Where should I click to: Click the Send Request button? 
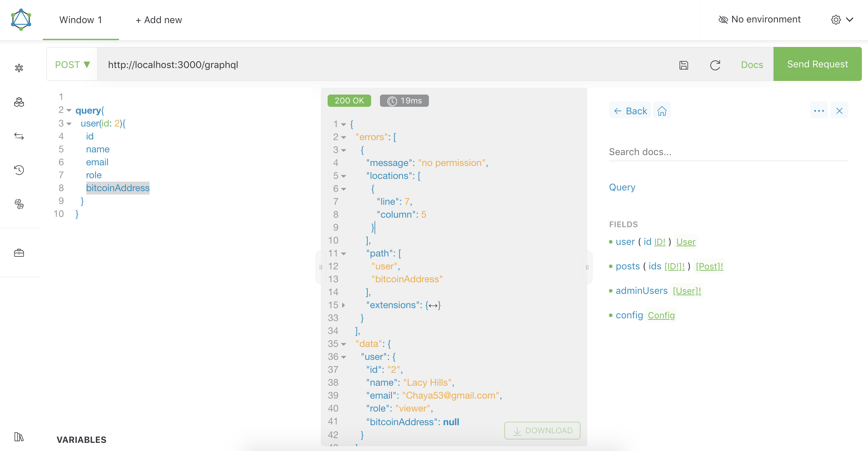817,64
